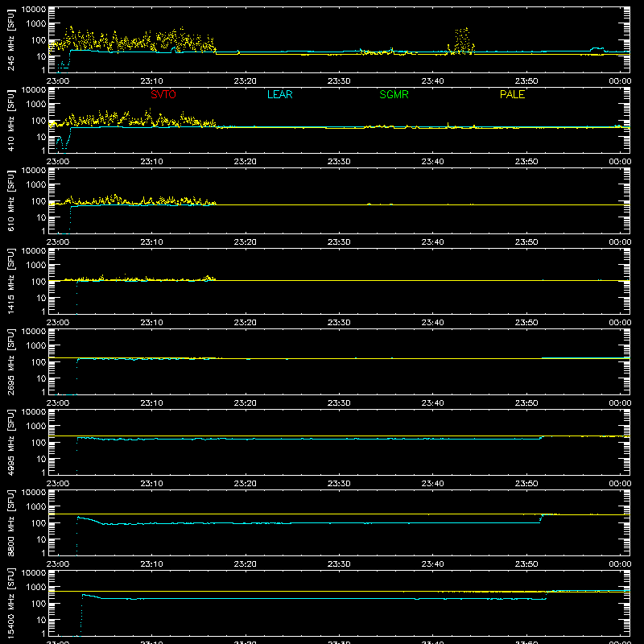Click 23:00 label under the 245 MHz plot
Screen dimensions: 644x644
click(57, 81)
